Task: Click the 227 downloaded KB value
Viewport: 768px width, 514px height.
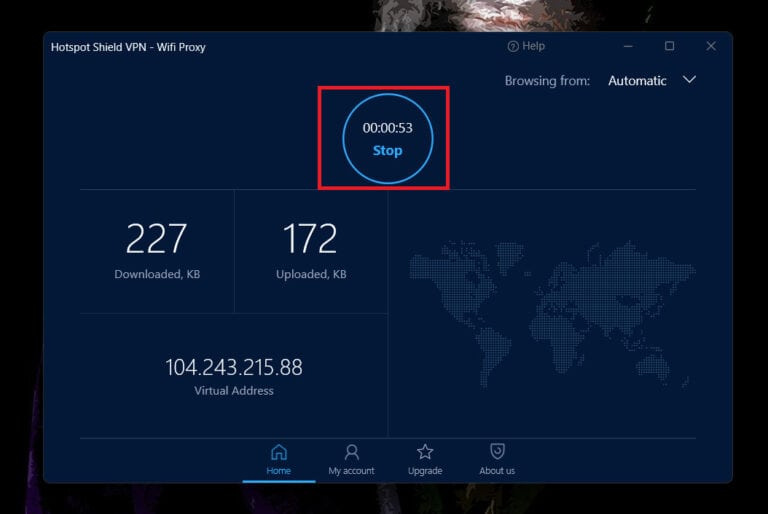Action: pos(156,239)
